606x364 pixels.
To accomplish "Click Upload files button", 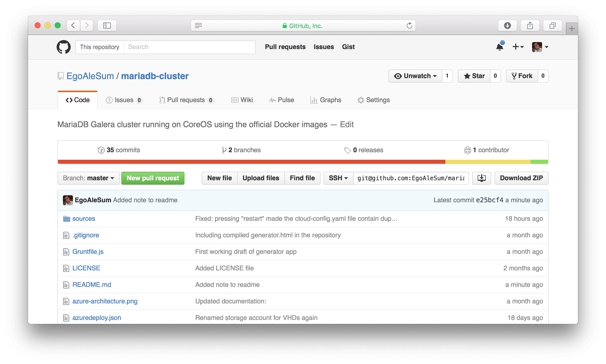I will click(261, 178).
